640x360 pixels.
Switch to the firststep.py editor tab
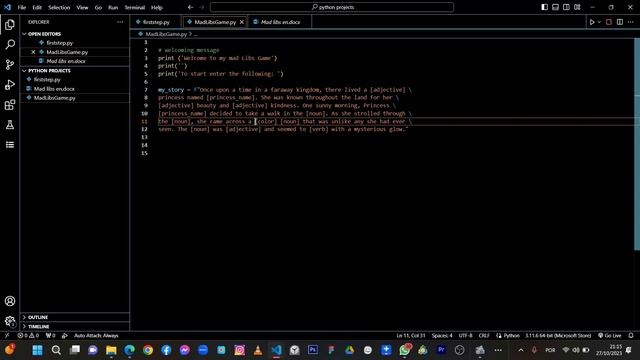click(x=156, y=22)
